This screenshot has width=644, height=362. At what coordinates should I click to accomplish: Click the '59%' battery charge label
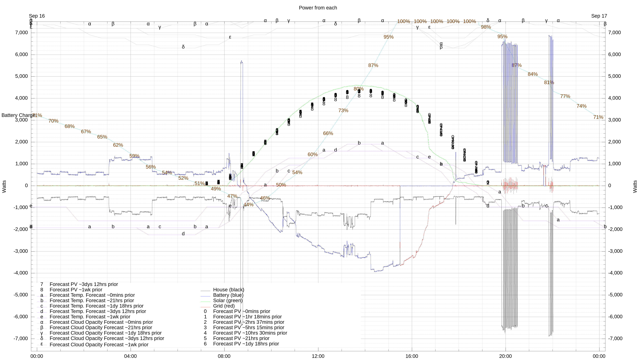pyautogui.click(x=134, y=156)
